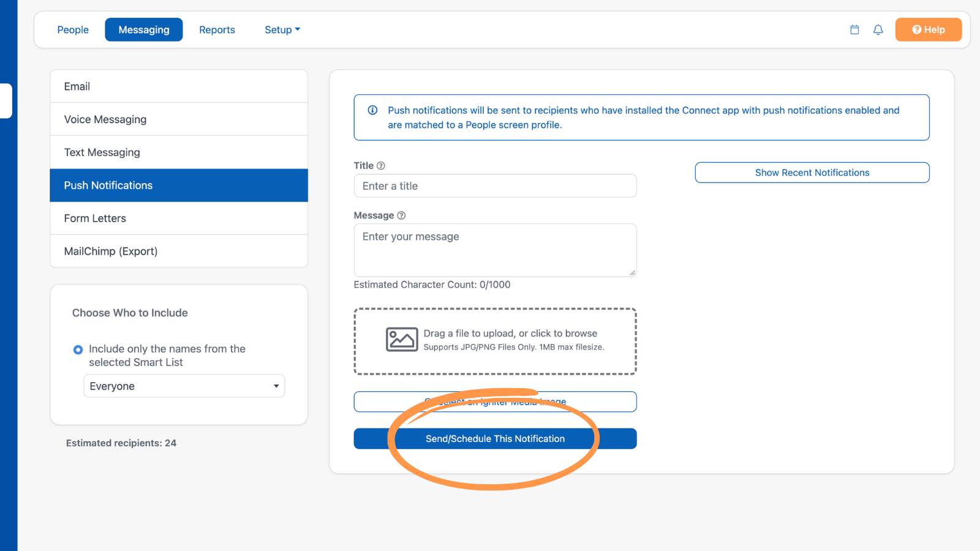Click the Message help question-mark icon
The image size is (980, 551).
401,216
